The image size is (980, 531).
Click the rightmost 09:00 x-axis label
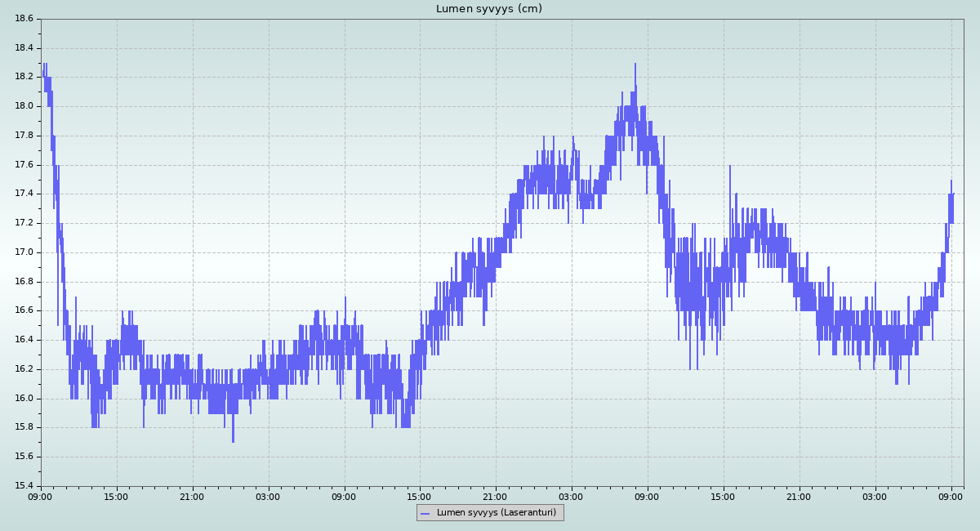coord(951,497)
